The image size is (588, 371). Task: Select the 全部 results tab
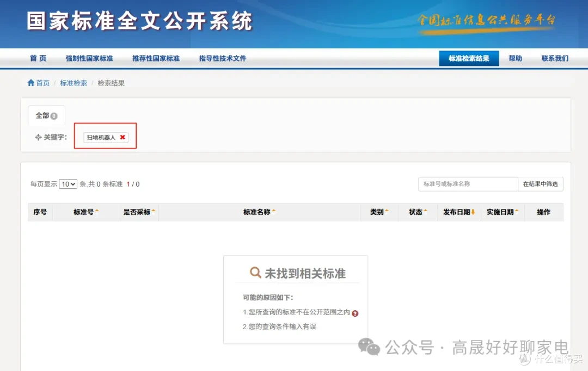click(x=46, y=115)
